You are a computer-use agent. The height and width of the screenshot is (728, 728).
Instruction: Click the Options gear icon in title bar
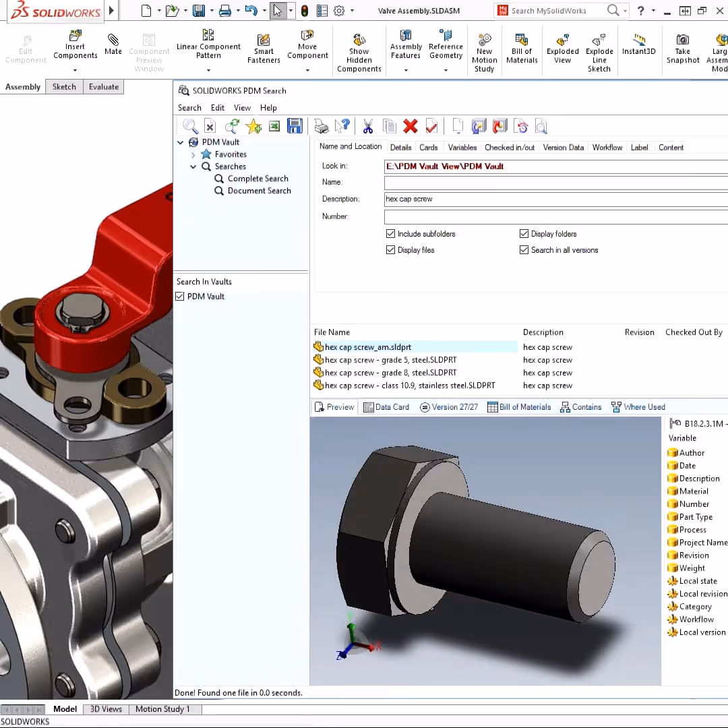tap(339, 11)
